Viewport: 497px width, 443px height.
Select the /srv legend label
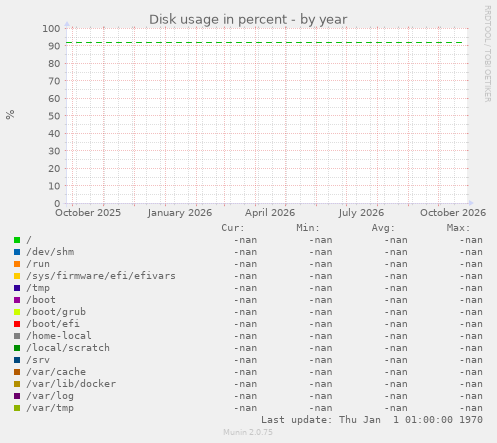[x=38, y=360]
